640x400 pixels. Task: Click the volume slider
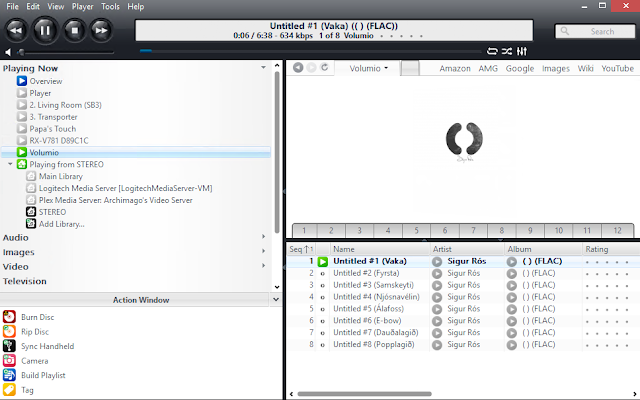(66, 52)
